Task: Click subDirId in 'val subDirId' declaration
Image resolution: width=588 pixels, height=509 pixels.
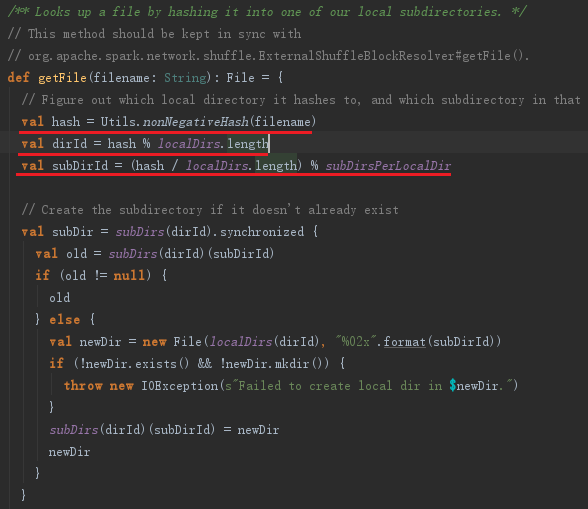Action: (80, 166)
